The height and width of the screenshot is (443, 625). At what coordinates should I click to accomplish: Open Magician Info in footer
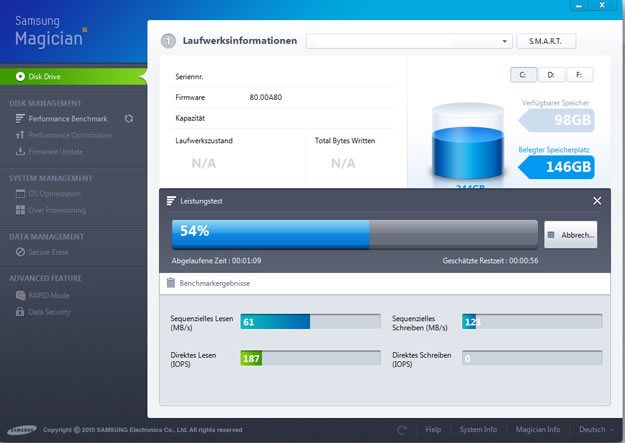coord(538,429)
